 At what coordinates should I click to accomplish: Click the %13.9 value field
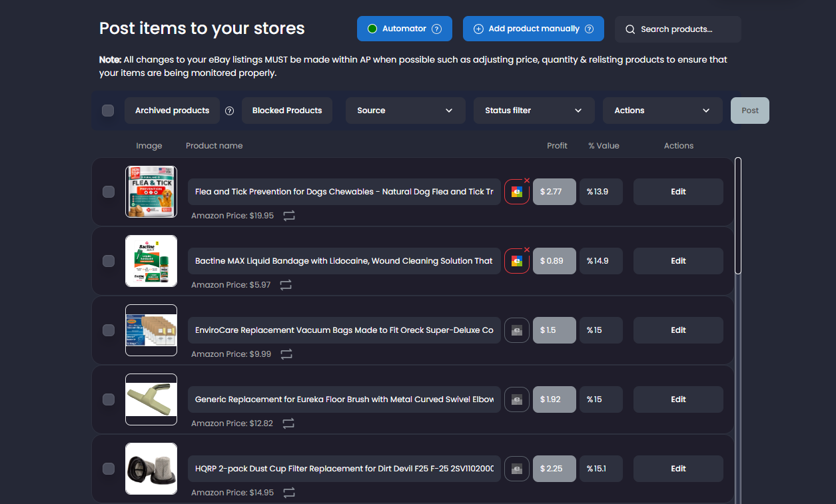click(601, 192)
